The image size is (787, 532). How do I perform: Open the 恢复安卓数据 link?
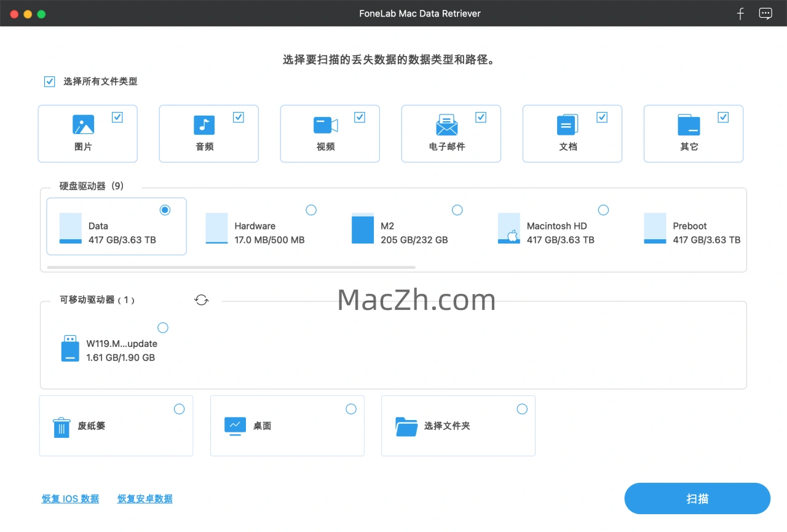(x=144, y=499)
